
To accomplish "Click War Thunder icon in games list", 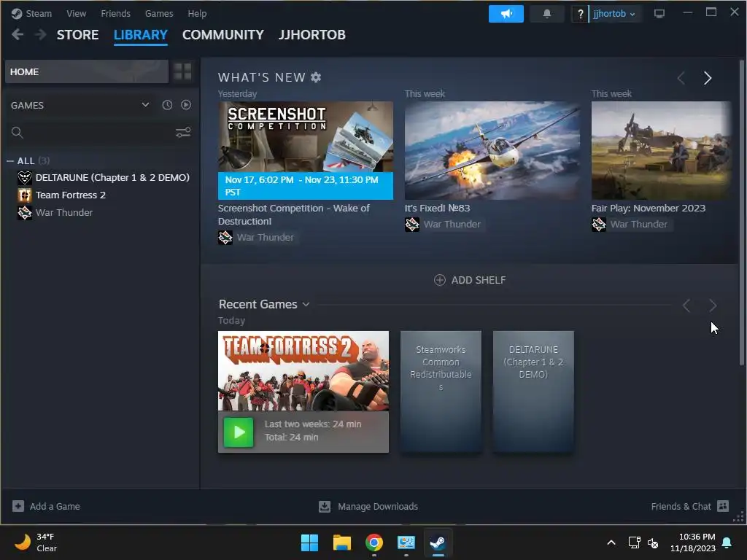I will [24, 213].
